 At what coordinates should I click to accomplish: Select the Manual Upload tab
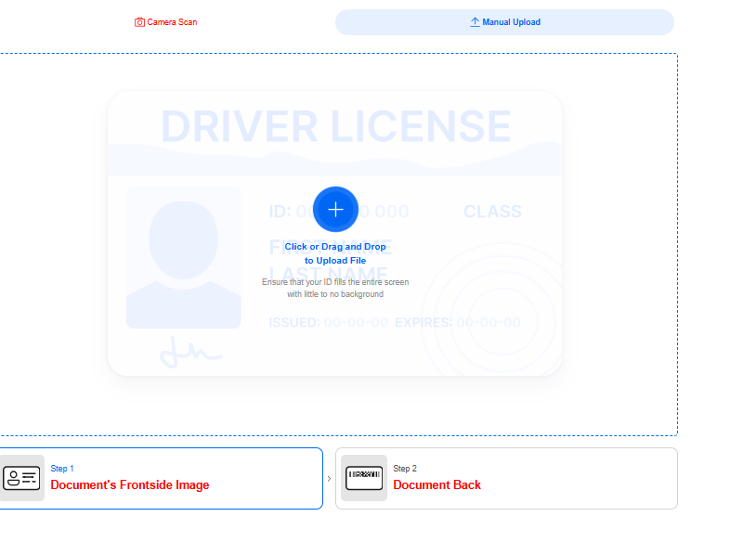pyautogui.click(x=504, y=22)
